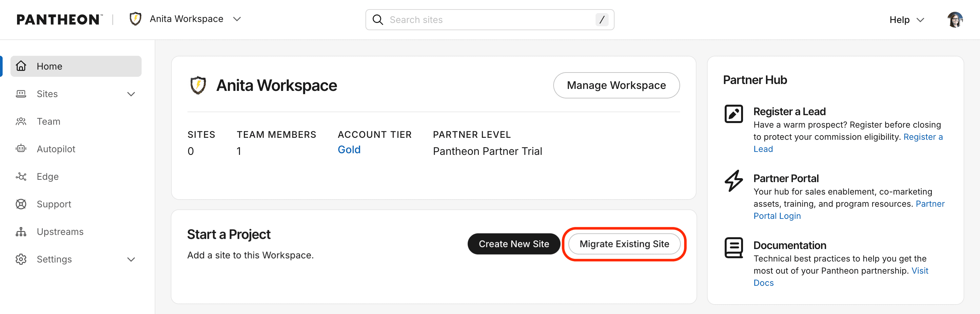
Task: Click the Edge network icon
Action: coord(21,177)
